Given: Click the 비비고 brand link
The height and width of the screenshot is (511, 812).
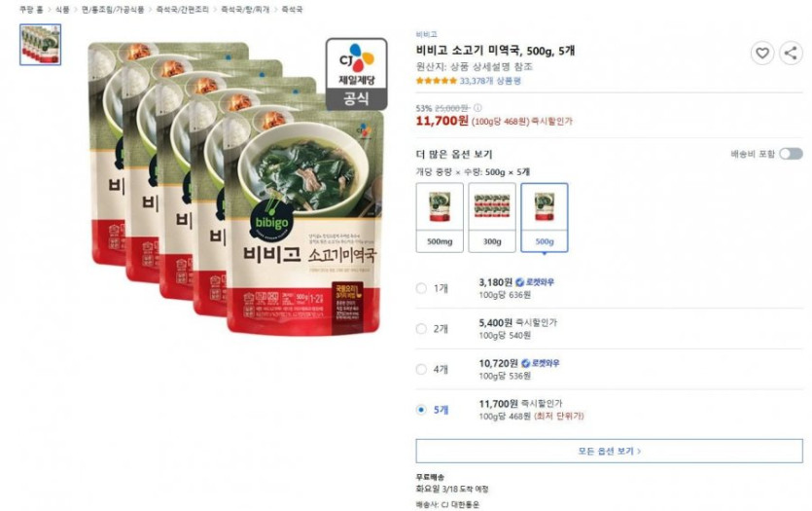Looking at the screenshot, I should (x=426, y=34).
